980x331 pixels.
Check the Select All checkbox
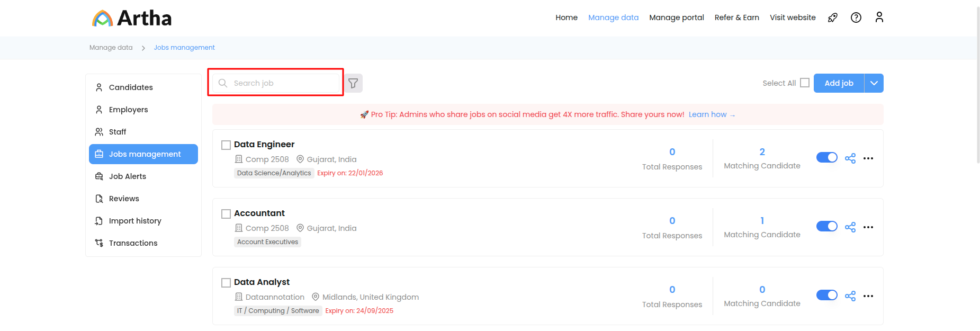click(804, 83)
